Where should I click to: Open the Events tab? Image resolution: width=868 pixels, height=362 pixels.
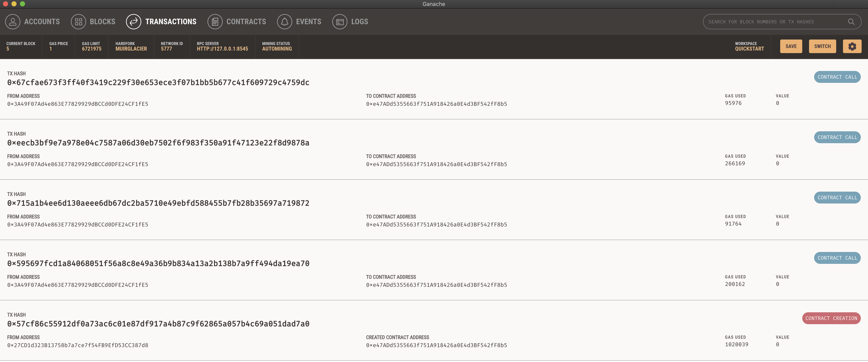308,22
